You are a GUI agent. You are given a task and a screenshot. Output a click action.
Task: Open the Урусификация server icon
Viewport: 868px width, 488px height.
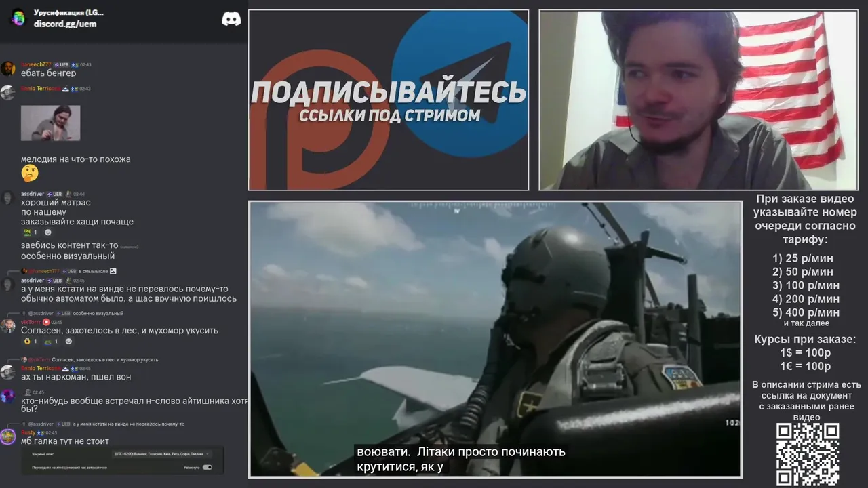click(18, 18)
